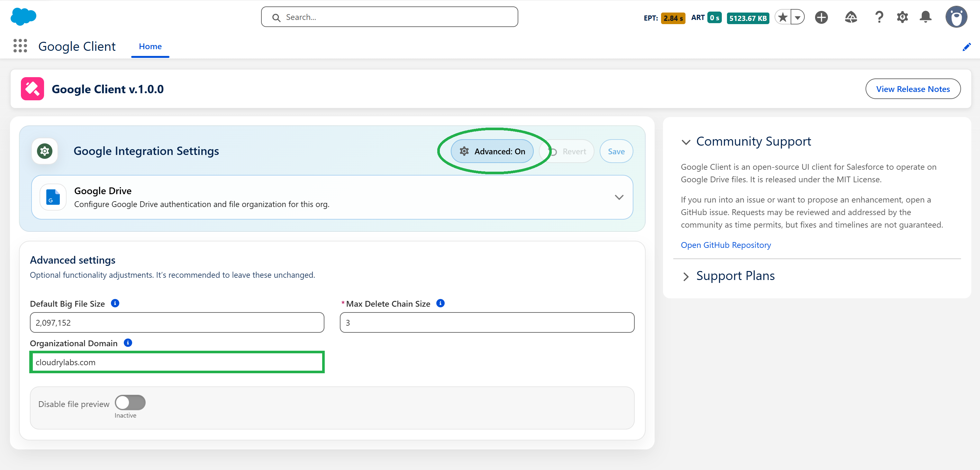The image size is (980, 470).
Task: Collapse the Community Support section
Action: pos(686,143)
